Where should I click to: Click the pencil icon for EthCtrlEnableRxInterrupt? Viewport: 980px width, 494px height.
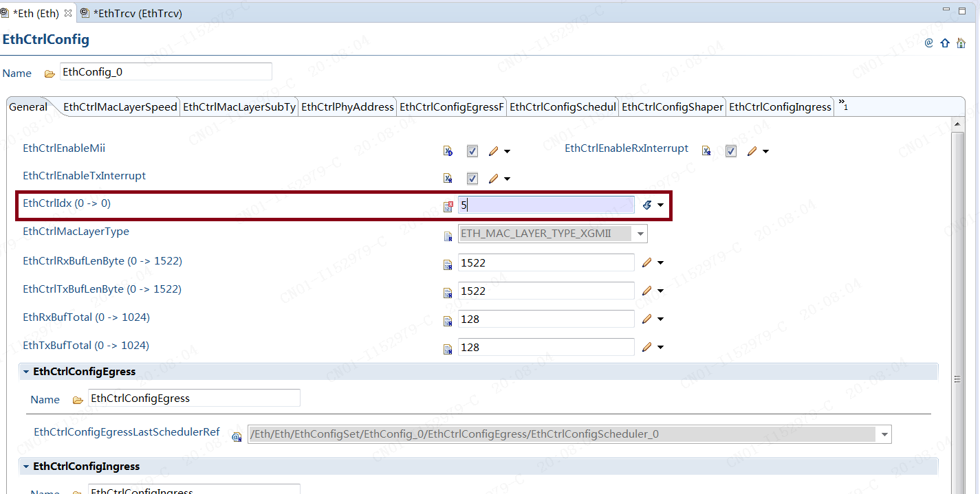tap(752, 151)
